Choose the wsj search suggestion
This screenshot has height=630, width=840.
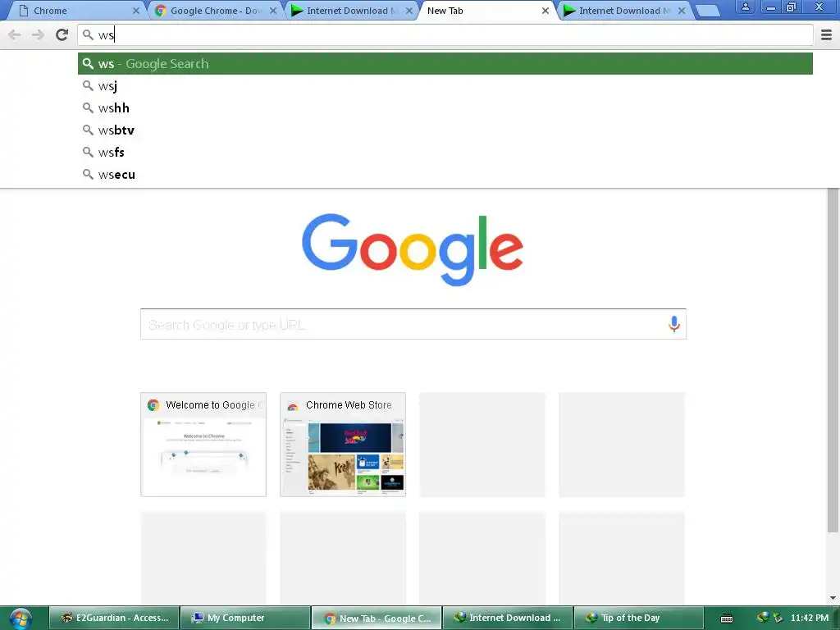(445, 85)
